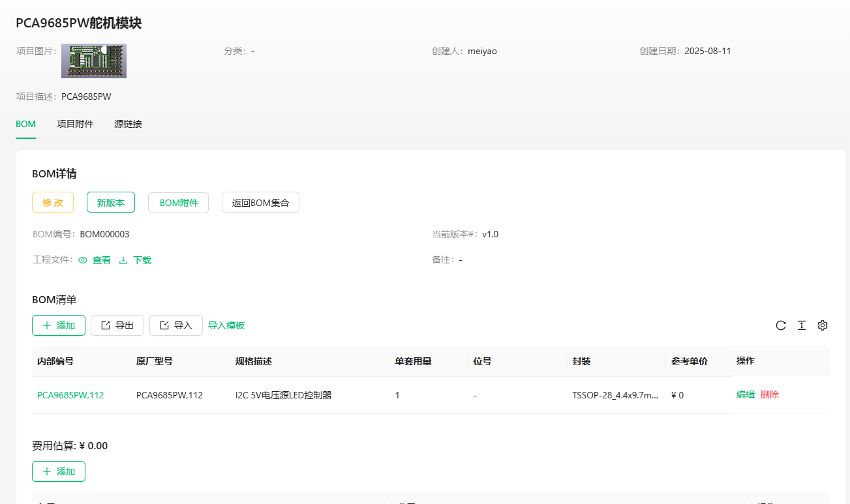Click creator name meiyao

coord(482,51)
